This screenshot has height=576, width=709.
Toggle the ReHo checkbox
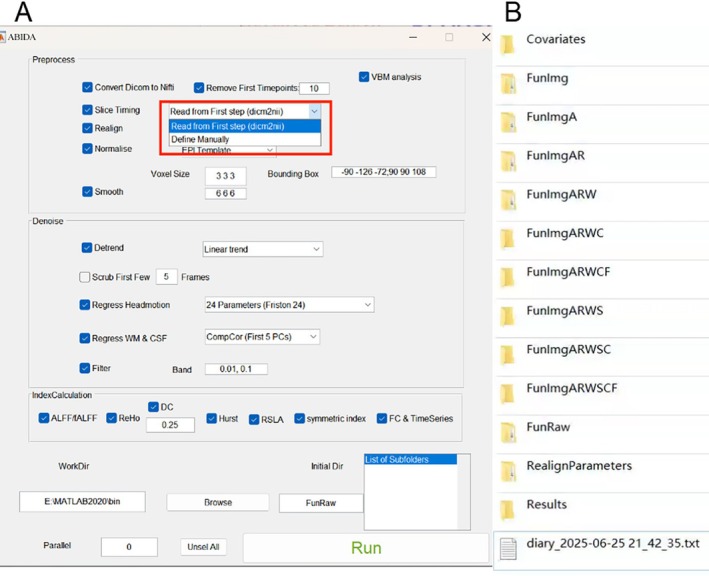point(111,418)
